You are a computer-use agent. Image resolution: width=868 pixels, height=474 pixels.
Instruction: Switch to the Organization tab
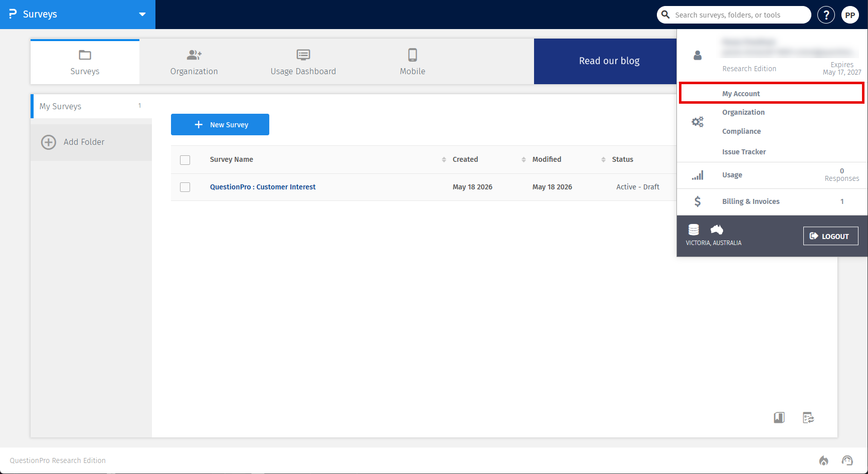(194, 62)
